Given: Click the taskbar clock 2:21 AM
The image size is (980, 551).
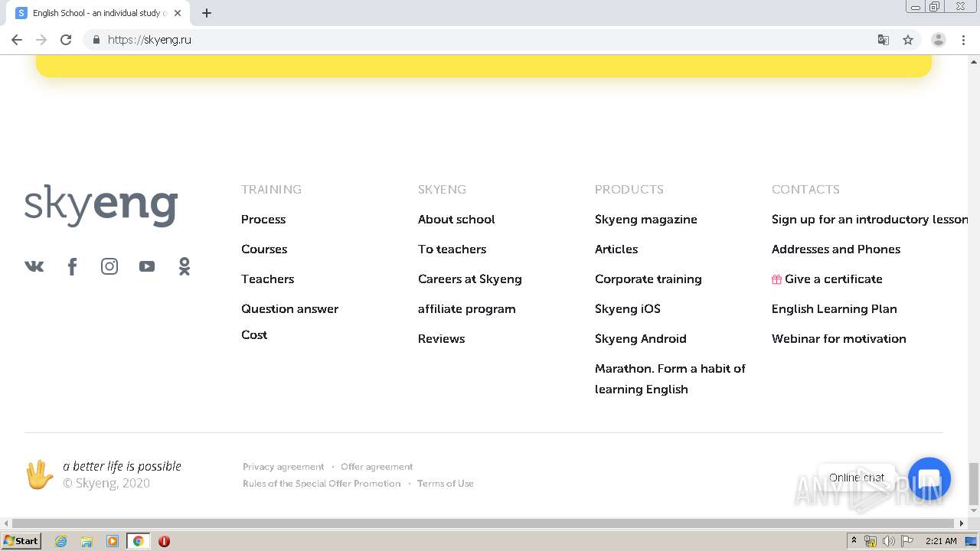Looking at the screenshot, I should point(941,541).
